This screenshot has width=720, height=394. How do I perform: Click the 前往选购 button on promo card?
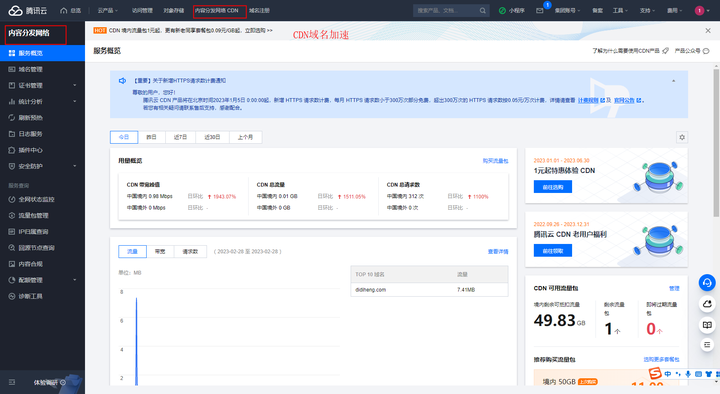pyautogui.click(x=552, y=186)
